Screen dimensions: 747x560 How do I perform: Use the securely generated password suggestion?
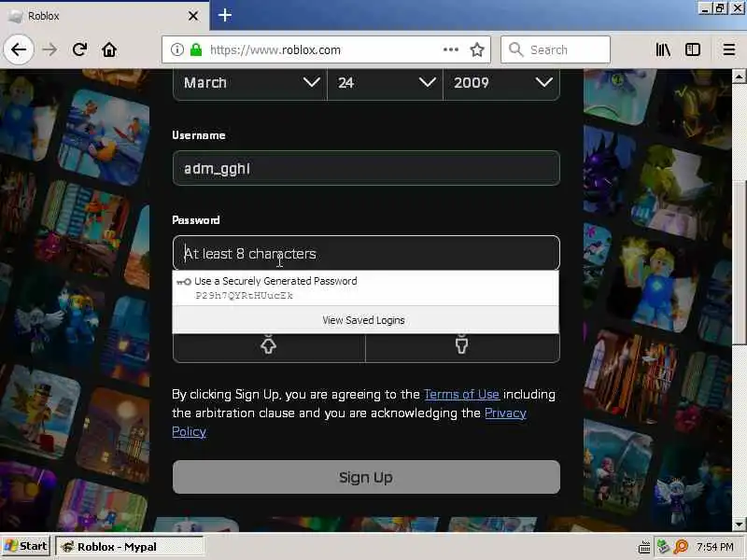[365, 288]
